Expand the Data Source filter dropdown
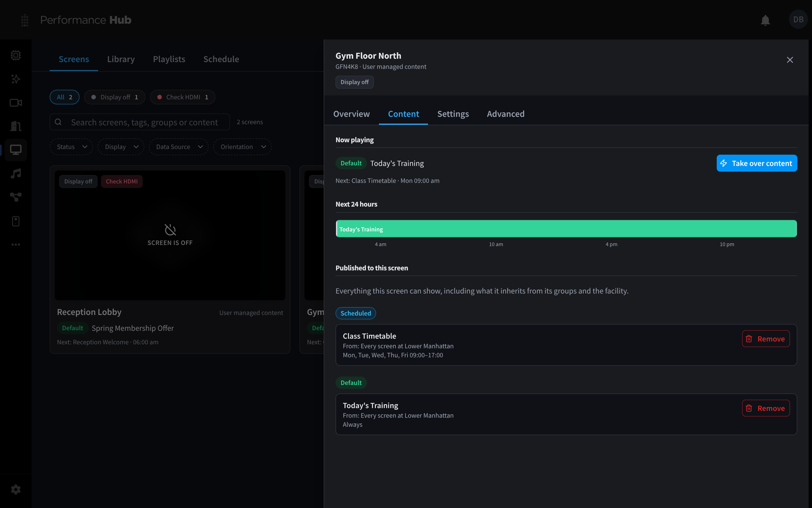Screen dimensions: 812x508 (178, 147)
